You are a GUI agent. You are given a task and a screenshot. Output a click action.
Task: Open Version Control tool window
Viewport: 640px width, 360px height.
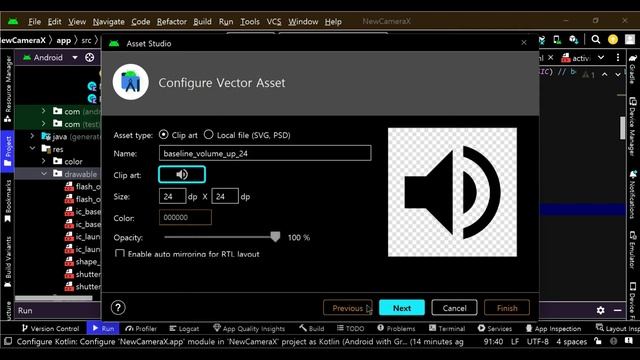(50, 328)
